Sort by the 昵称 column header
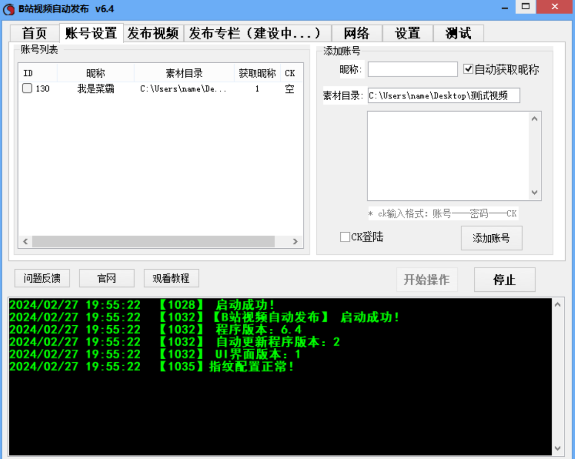This screenshot has height=459, width=575. pyautogui.click(x=96, y=73)
